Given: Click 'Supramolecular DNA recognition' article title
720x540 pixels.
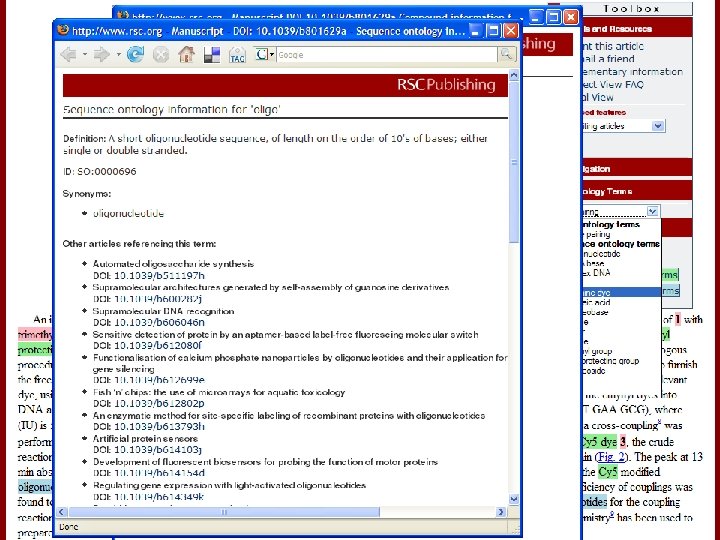Looking at the screenshot, I should point(163,311).
